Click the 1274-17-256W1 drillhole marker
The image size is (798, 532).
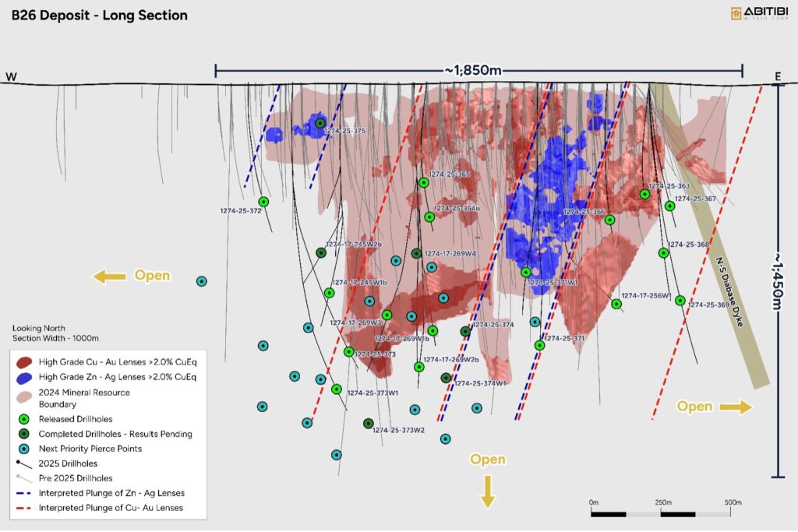coord(616,305)
